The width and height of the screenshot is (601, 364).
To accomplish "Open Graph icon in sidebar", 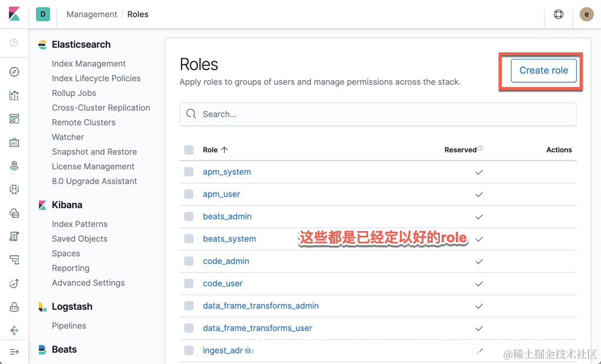I will [x=14, y=330].
